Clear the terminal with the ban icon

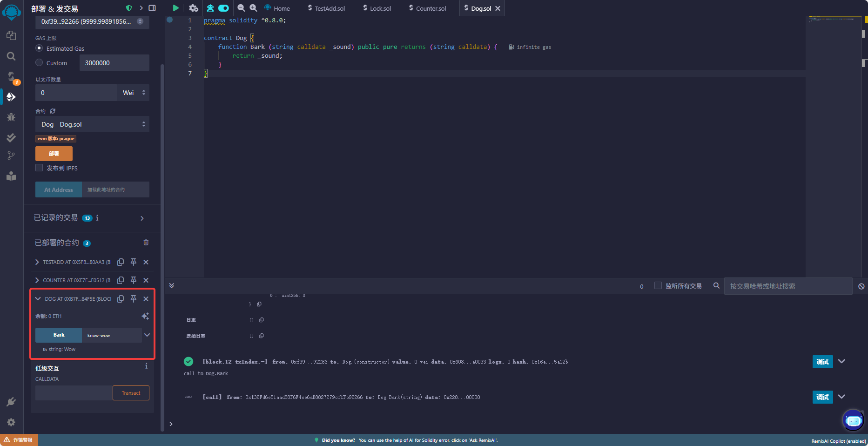point(861,286)
